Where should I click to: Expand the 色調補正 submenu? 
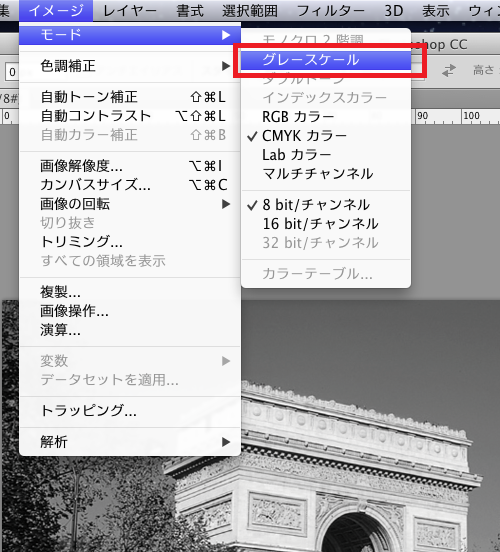pyautogui.click(x=130, y=66)
